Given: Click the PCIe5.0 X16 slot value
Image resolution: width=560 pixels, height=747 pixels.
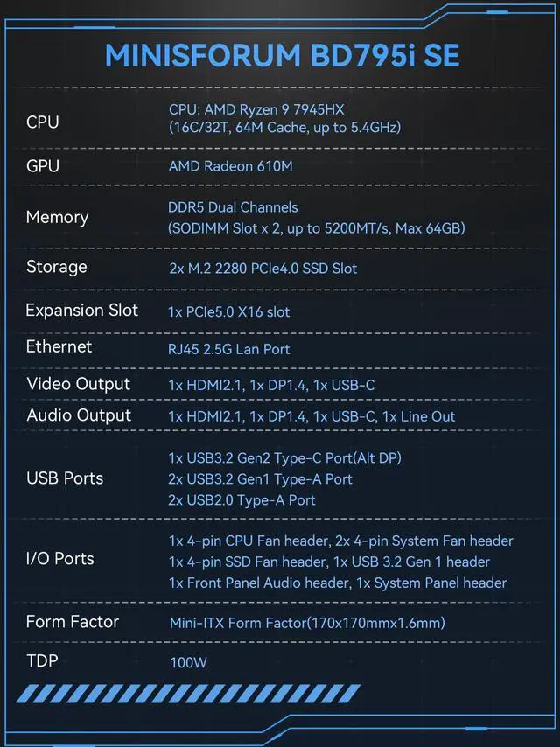Looking at the screenshot, I should [229, 311].
